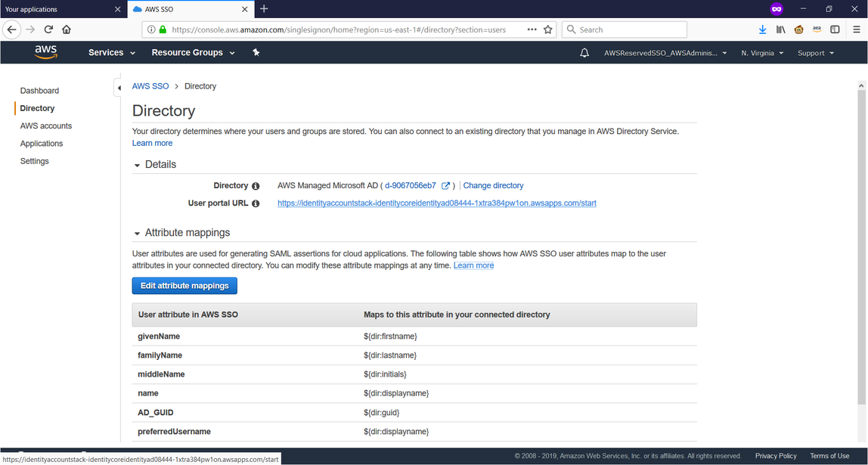Click the Amazon assistant extension icon
Image resolution: width=868 pixels, height=465 pixels.
click(817, 30)
